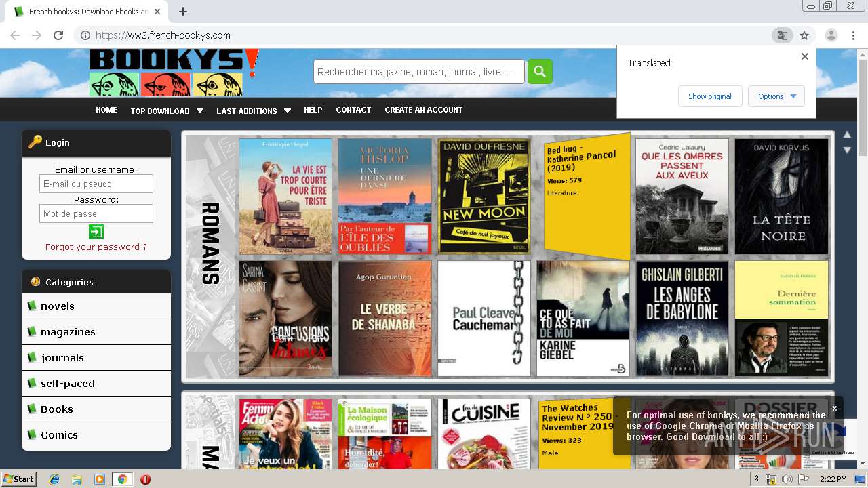Open Que les ombres passent aux aveux cover
Screen dimensions: 868x488
(x=682, y=197)
